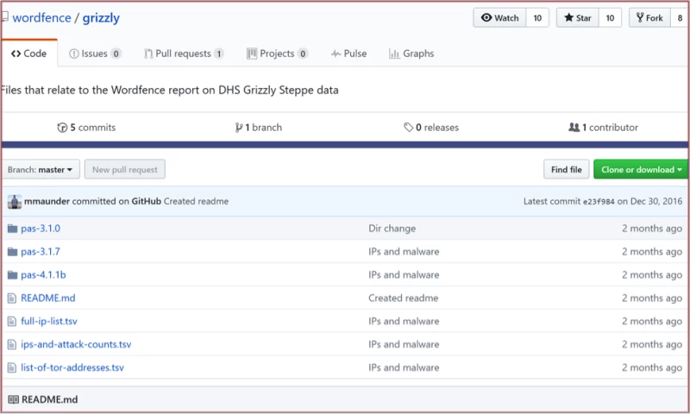Switch to the Issues tab

point(95,53)
